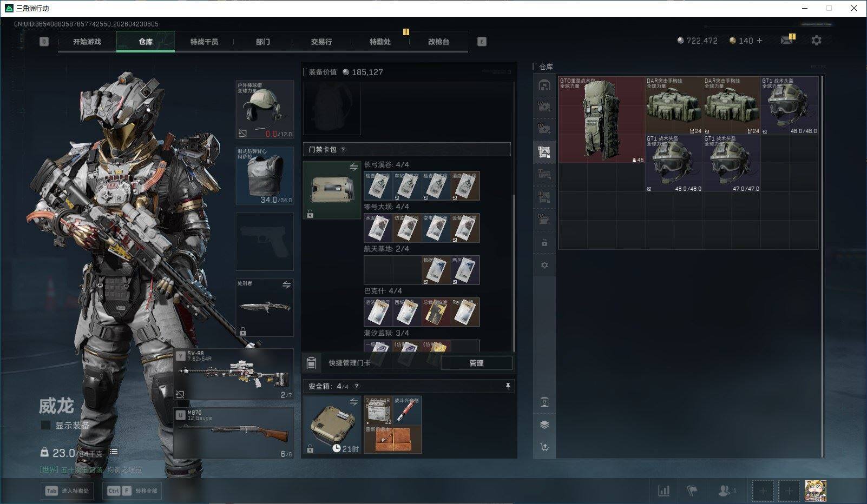Image resolution: width=867 pixels, height=504 pixels.
Task: Select the 7.62x54R ammo box
Action: pyautogui.click(x=379, y=410)
